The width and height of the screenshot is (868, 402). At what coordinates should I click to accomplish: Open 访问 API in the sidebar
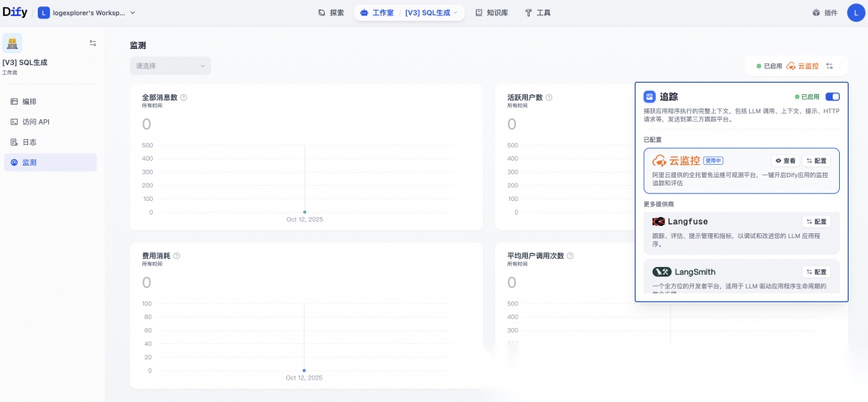[51, 122]
